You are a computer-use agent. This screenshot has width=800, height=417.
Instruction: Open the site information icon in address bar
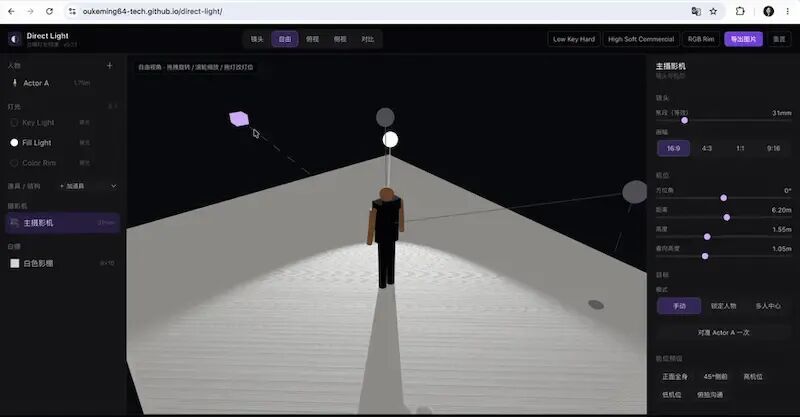coord(72,11)
